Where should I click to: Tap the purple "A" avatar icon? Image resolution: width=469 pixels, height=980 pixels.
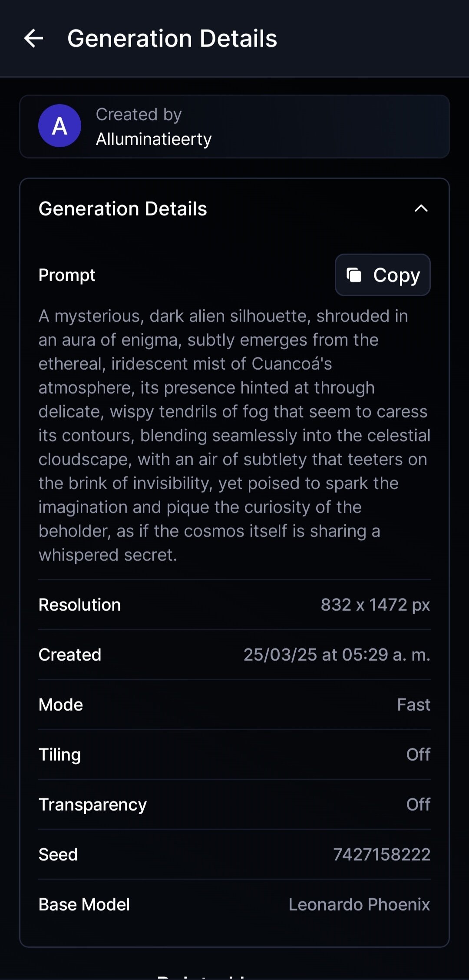click(x=60, y=126)
